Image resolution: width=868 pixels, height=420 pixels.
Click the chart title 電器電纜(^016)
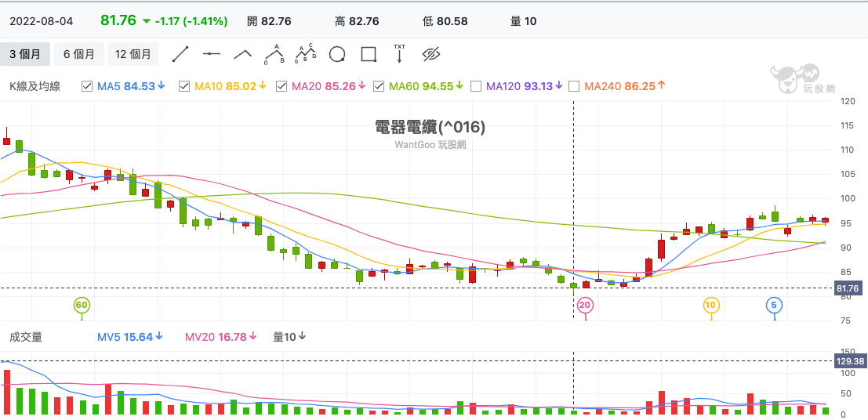click(430, 127)
